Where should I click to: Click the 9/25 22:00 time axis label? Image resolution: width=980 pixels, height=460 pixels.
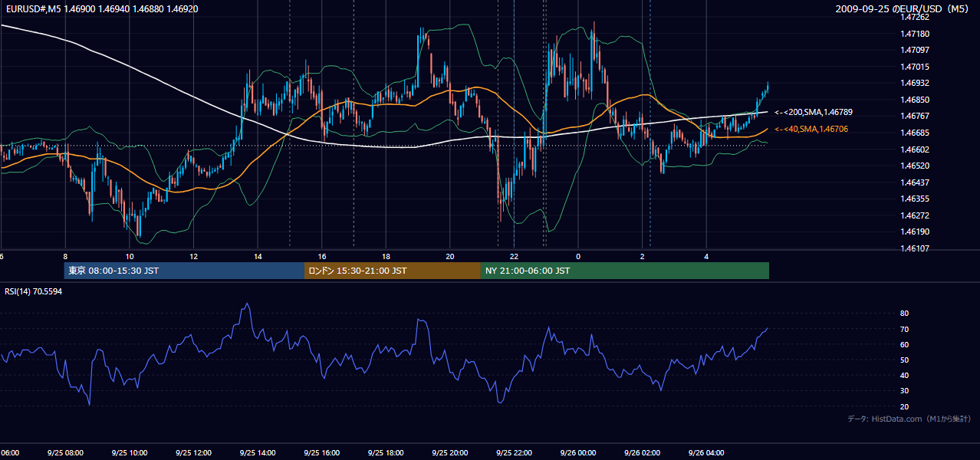(514, 453)
